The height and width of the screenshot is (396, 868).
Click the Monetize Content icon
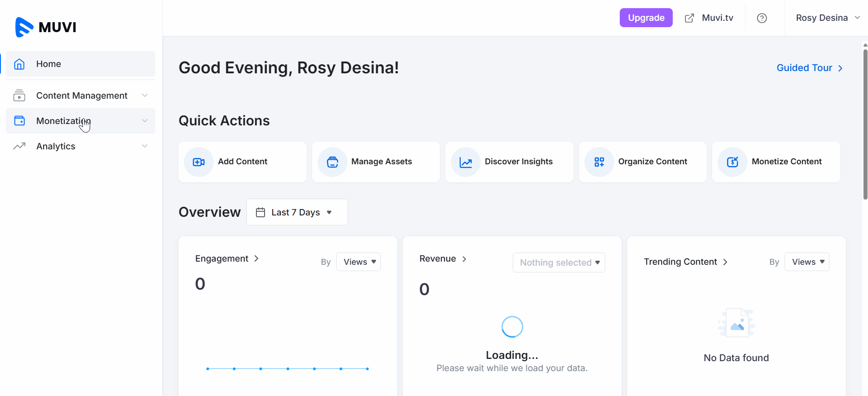tap(733, 162)
